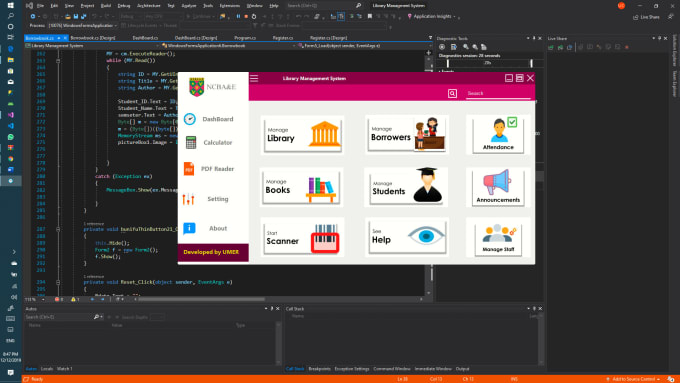Click the warnings count indicator in editor

(75, 299)
